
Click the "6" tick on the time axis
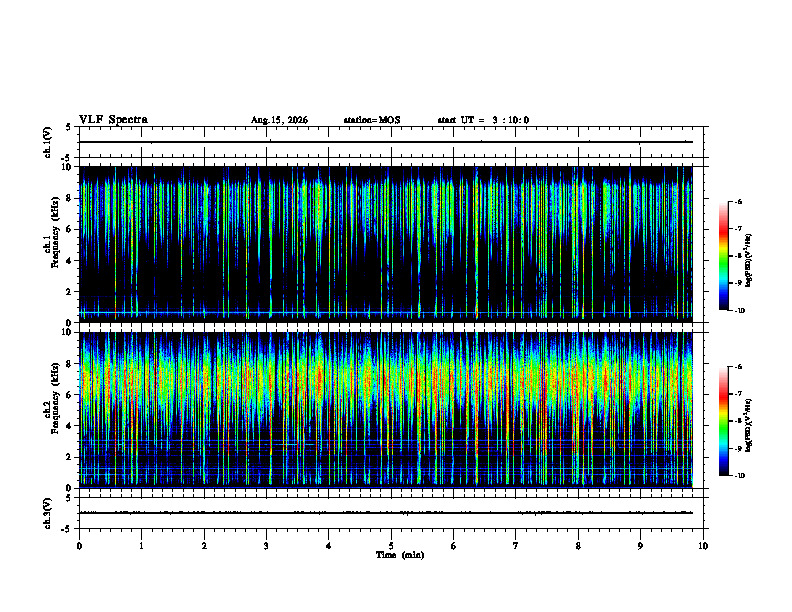coord(453,546)
